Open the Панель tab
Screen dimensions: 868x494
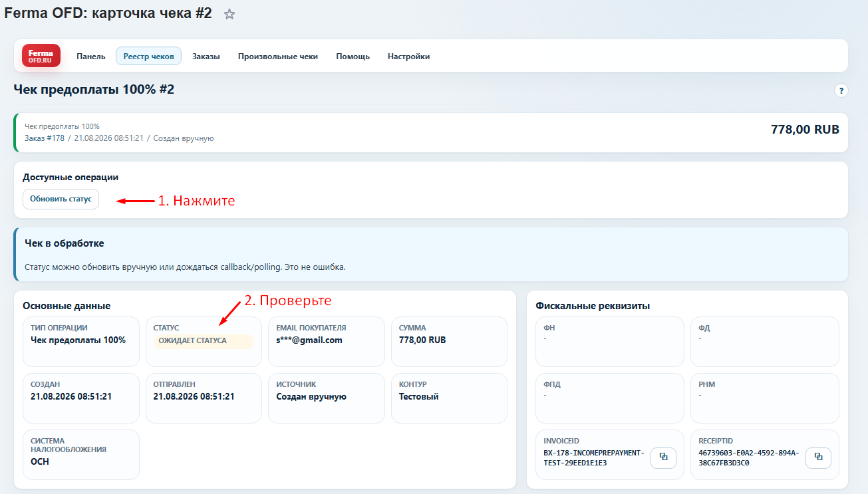tap(91, 57)
